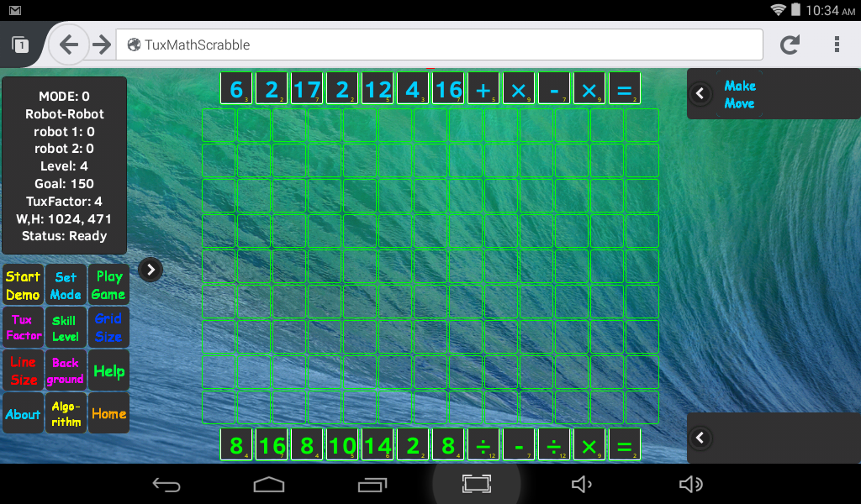This screenshot has width=861, height=504.
Task: Select Play Game to begin
Action: (x=108, y=285)
